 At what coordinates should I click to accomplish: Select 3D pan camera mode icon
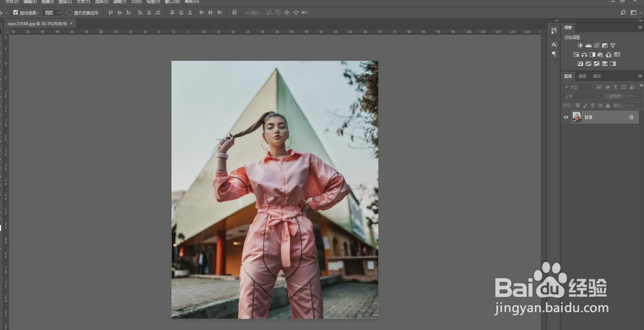tap(287, 12)
